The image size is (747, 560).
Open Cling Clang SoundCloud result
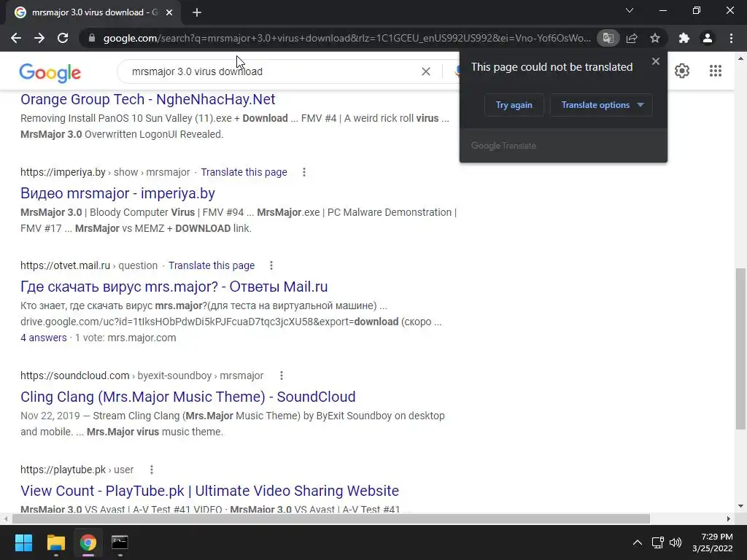pyautogui.click(x=187, y=396)
